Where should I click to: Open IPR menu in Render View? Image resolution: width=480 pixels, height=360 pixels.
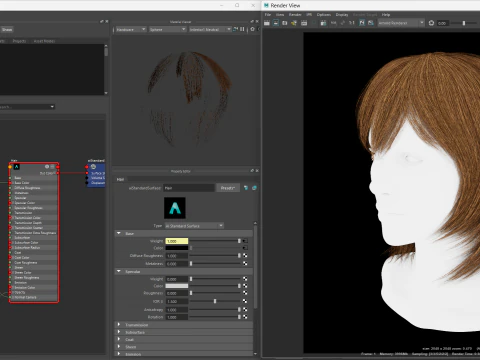pos(309,15)
